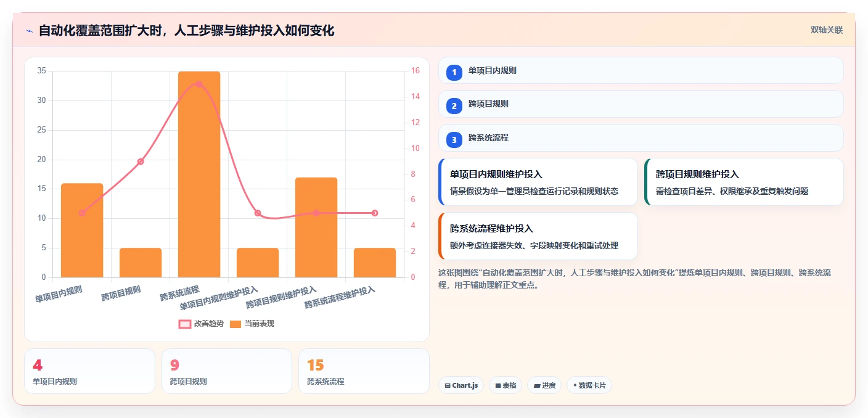Select step 3 badge for 跨系统流程
Screen dimensions: 868x418
(x=454, y=140)
